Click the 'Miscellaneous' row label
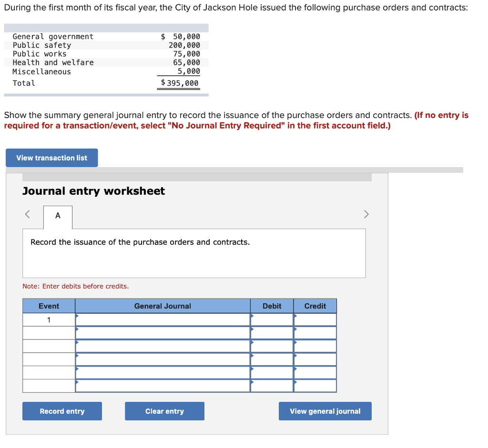This screenshot has height=448, width=488. click(42, 72)
